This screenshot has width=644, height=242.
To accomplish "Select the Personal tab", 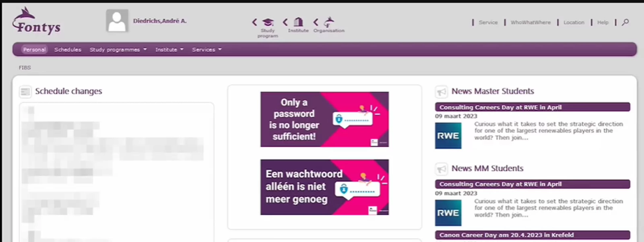I will 34,50.
